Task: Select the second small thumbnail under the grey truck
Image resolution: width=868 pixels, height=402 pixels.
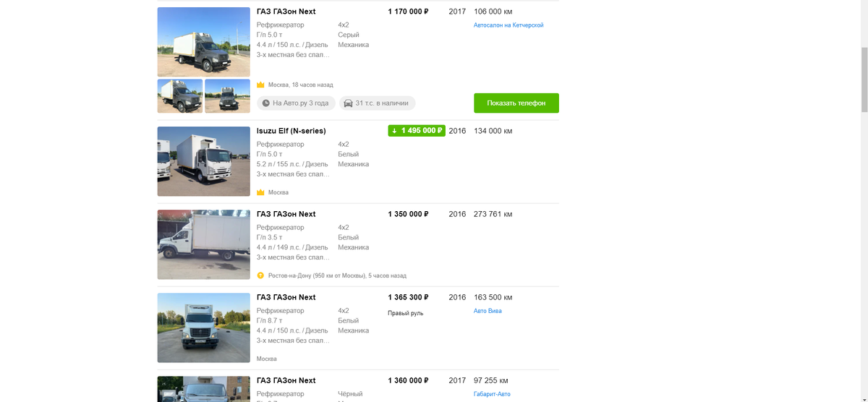Action: pyautogui.click(x=227, y=96)
